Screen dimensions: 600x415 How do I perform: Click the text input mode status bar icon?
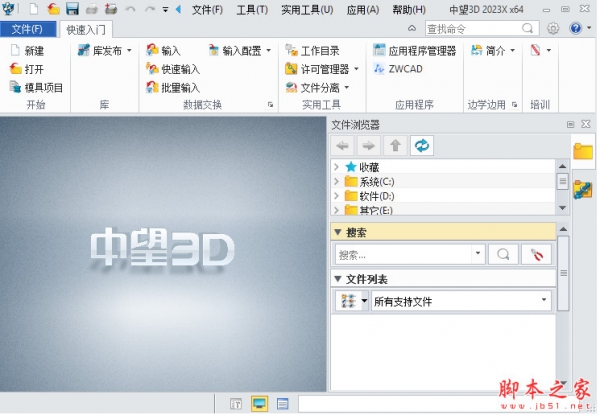pos(236,404)
